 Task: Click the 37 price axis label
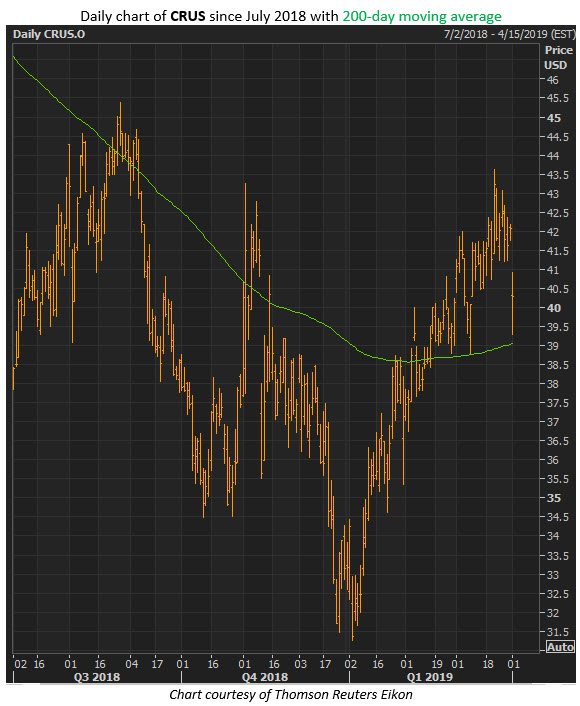point(553,422)
